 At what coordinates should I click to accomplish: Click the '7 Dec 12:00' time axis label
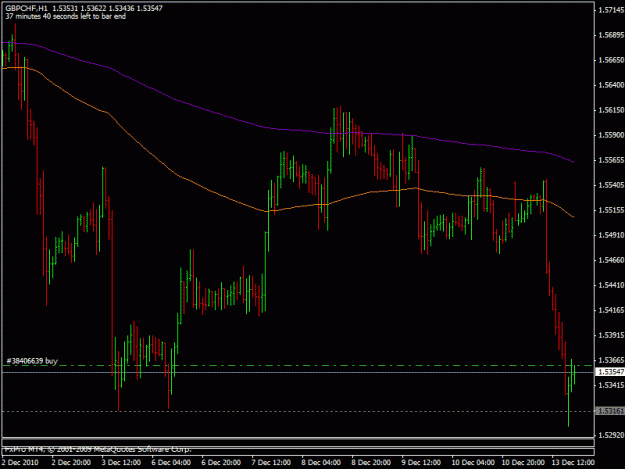click(x=271, y=463)
